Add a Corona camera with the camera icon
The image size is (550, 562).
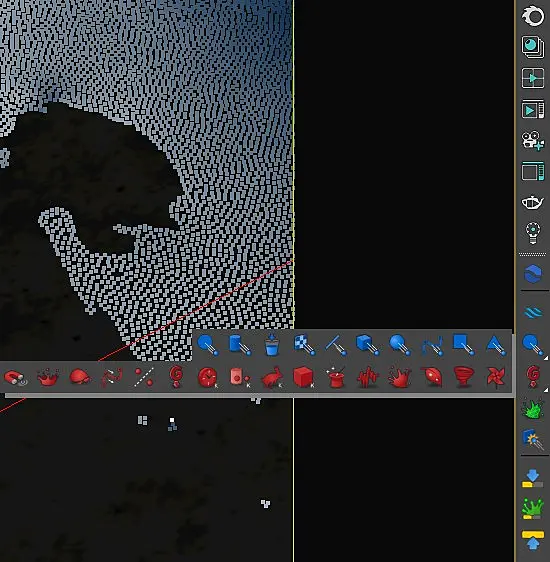[x=533, y=140]
